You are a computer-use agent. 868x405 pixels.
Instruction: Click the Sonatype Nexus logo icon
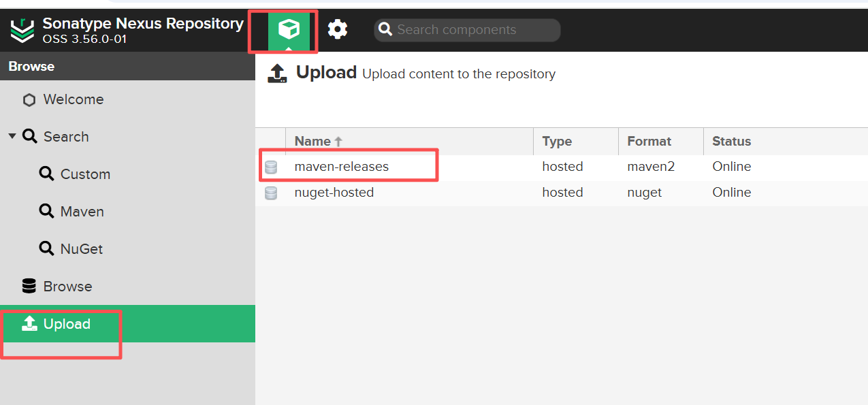pos(22,31)
